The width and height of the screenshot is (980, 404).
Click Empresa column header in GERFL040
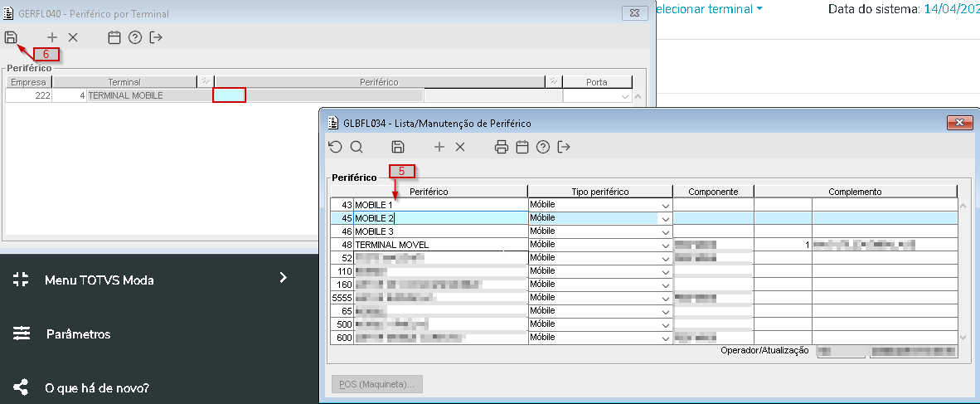(29, 82)
